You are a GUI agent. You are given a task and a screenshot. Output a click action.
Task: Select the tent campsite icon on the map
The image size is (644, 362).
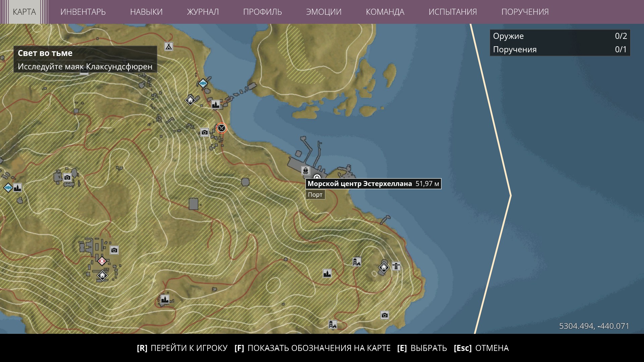[x=169, y=46]
